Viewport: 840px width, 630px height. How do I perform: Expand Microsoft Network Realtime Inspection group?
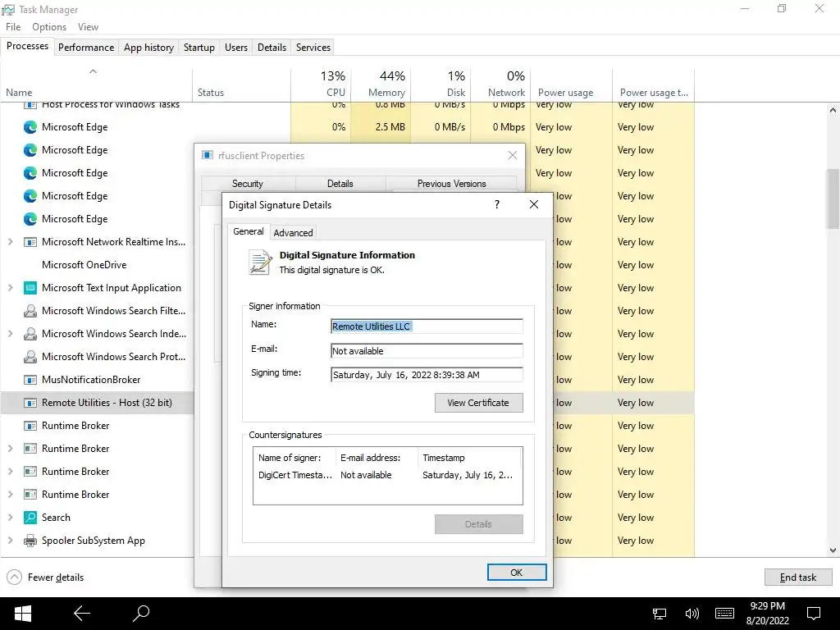click(x=10, y=242)
